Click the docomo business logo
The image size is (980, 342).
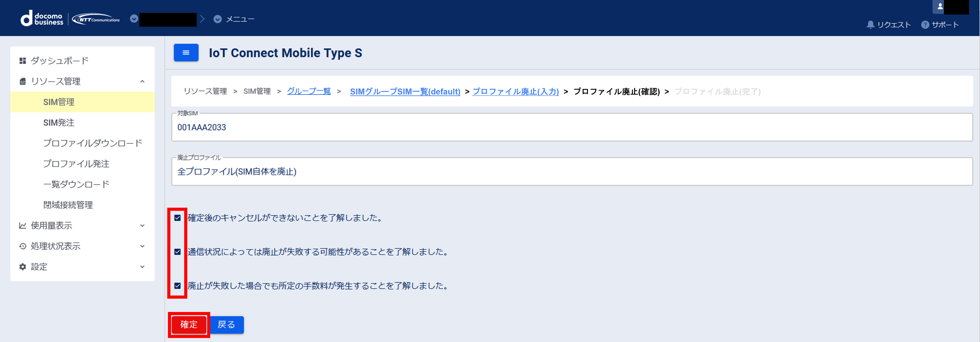click(x=42, y=19)
